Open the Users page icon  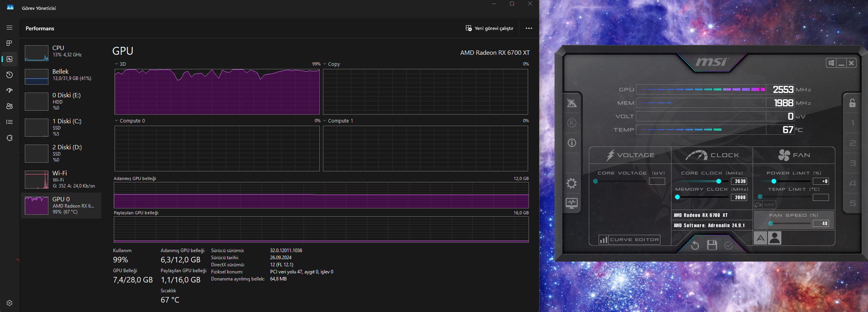tap(9, 106)
